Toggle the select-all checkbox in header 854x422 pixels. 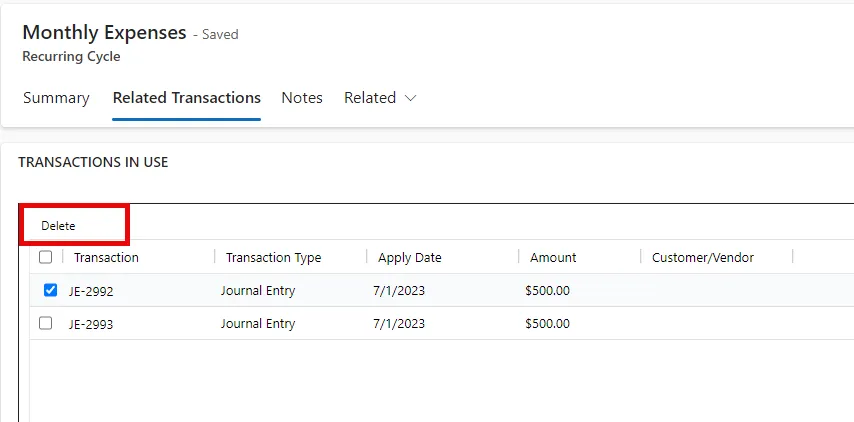pyautogui.click(x=46, y=257)
